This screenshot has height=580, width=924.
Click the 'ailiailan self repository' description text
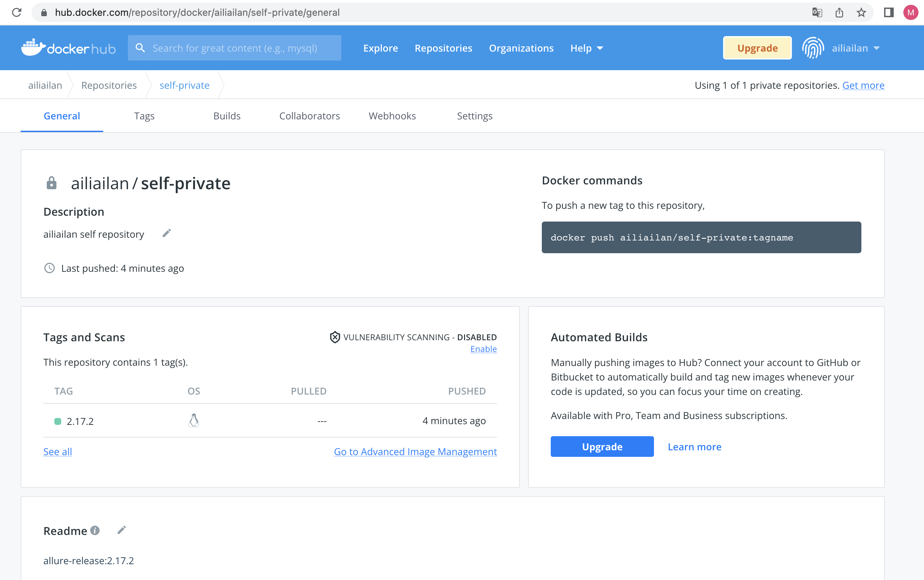(x=94, y=234)
